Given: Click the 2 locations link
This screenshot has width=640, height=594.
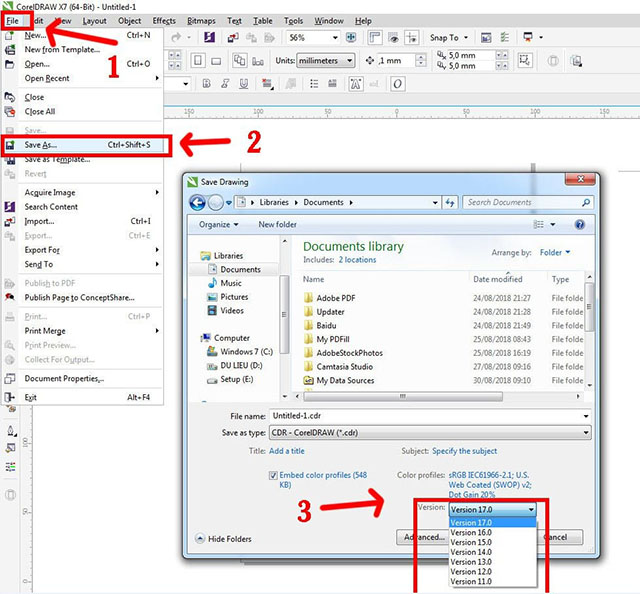Looking at the screenshot, I should pos(357,260).
